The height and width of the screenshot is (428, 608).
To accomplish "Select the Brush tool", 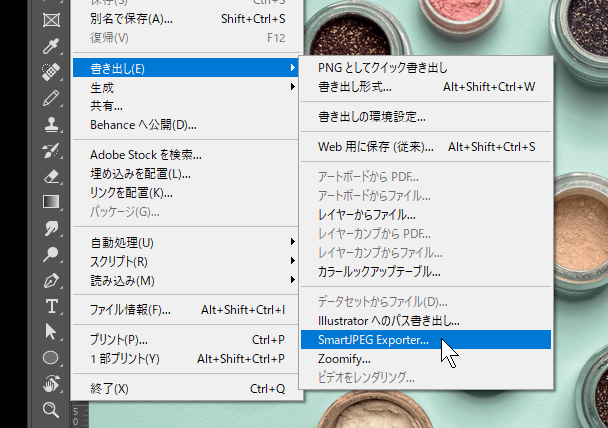I will (51, 98).
